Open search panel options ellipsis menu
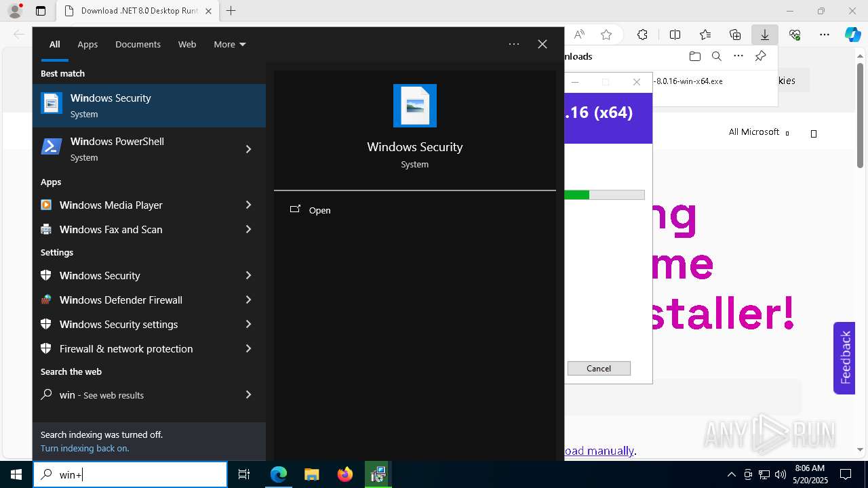Viewport: 868px width, 488px height. [514, 44]
